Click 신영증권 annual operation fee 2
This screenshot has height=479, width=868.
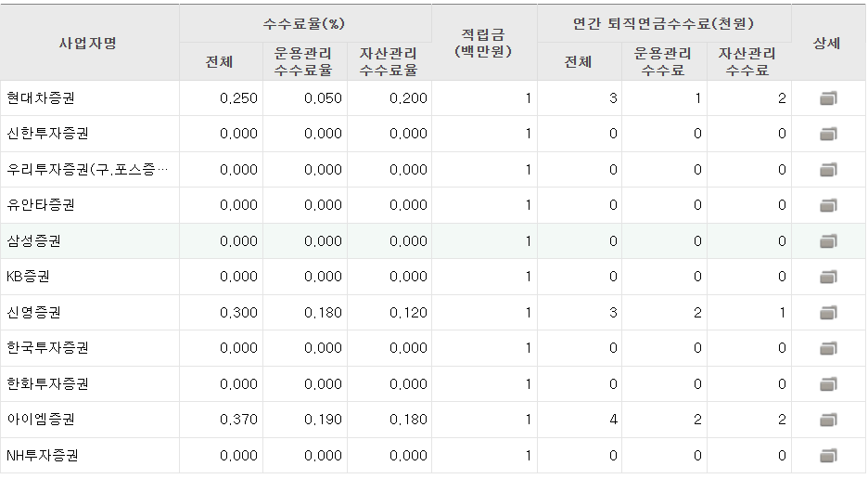(x=697, y=313)
